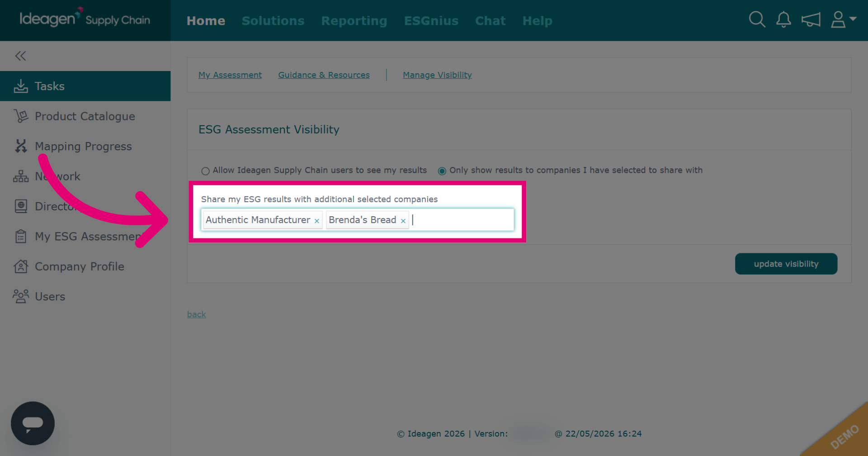The image size is (868, 456).
Task: Open the Chat menu item
Action: 491,21
